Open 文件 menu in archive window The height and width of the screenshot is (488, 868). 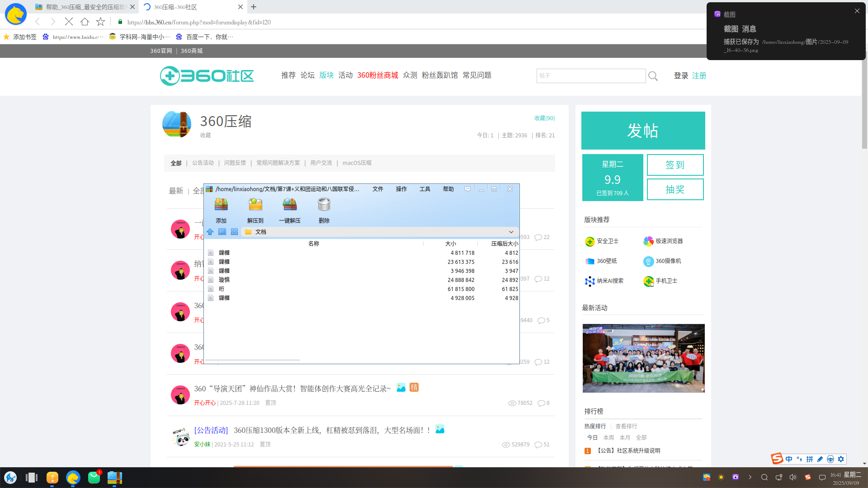click(x=378, y=189)
